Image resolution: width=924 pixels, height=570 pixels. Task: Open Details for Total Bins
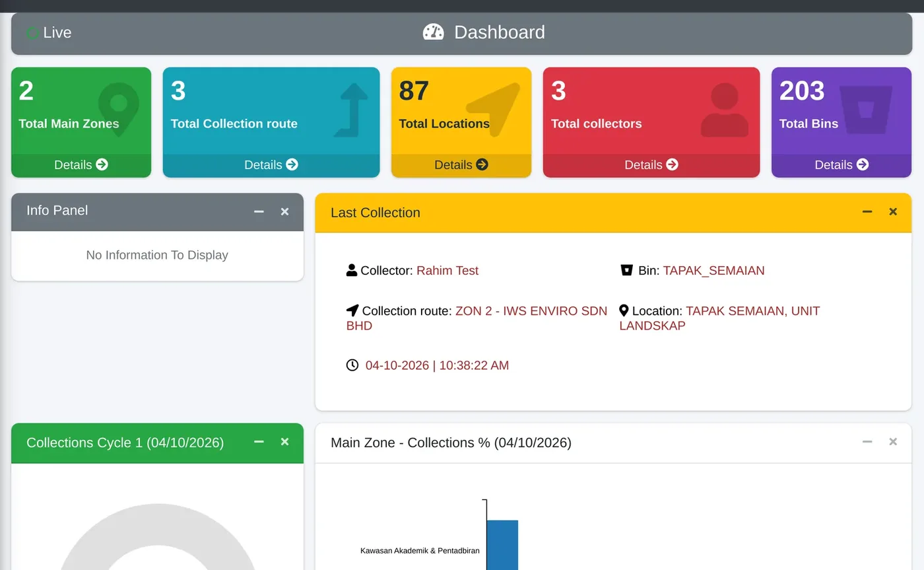[x=841, y=165]
